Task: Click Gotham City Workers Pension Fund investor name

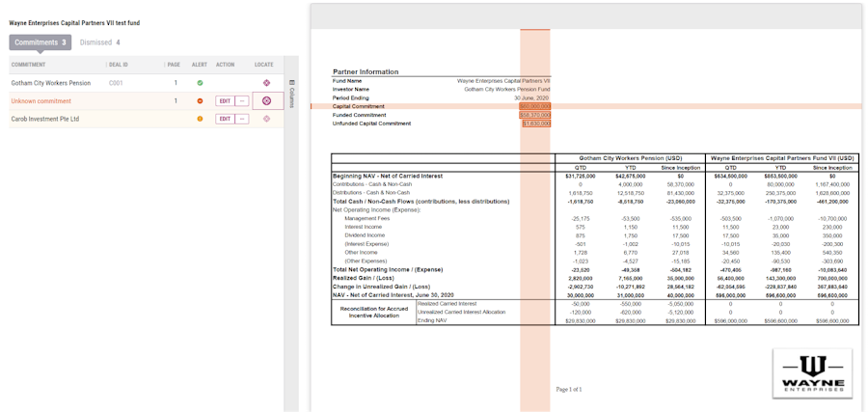Action: [507, 89]
